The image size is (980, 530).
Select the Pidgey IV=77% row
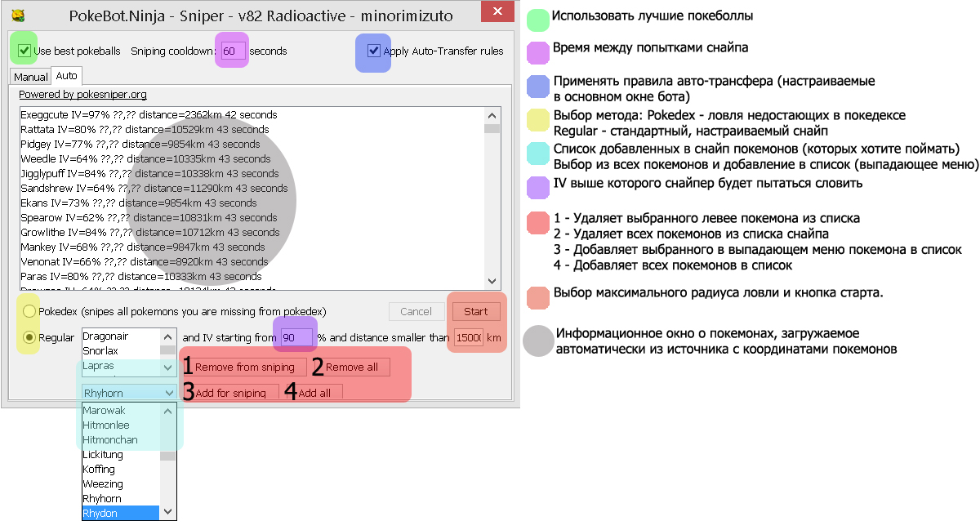point(252,145)
